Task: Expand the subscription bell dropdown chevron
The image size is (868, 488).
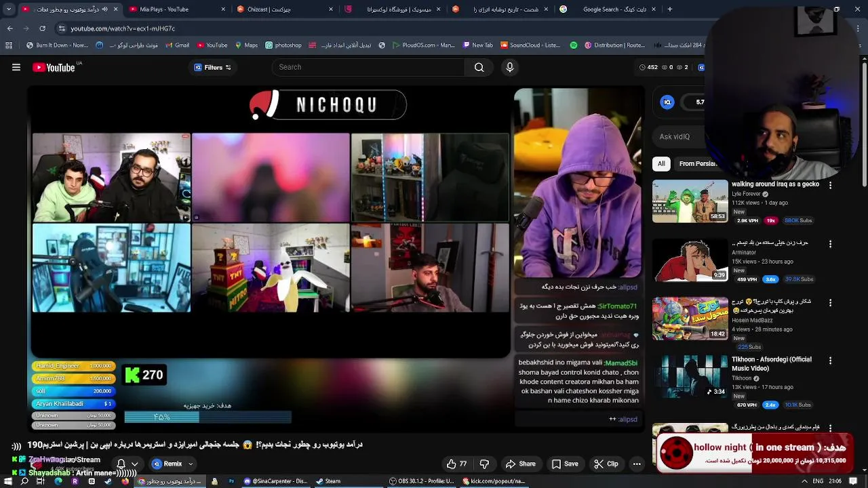Action: (134, 464)
